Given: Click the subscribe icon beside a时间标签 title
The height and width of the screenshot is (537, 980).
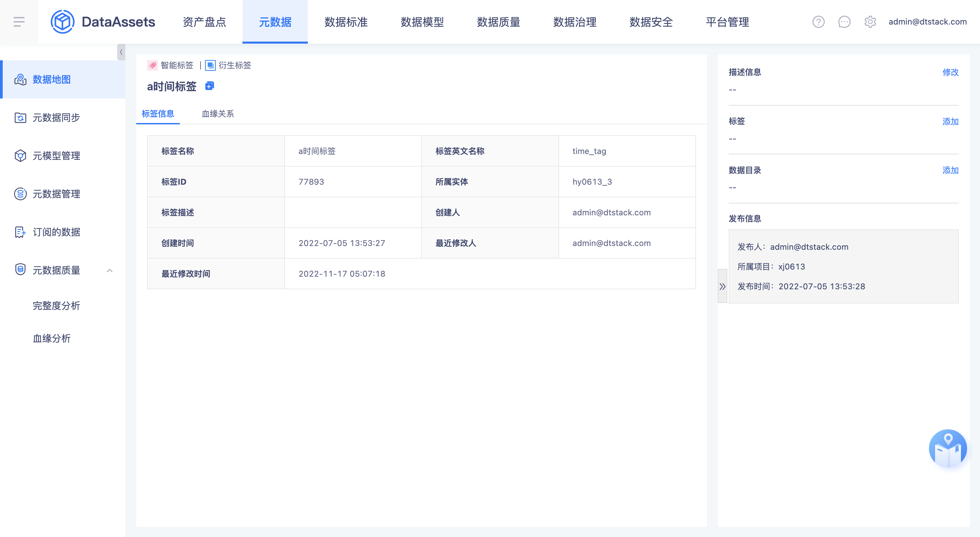Looking at the screenshot, I should pyautogui.click(x=209, y=86).
